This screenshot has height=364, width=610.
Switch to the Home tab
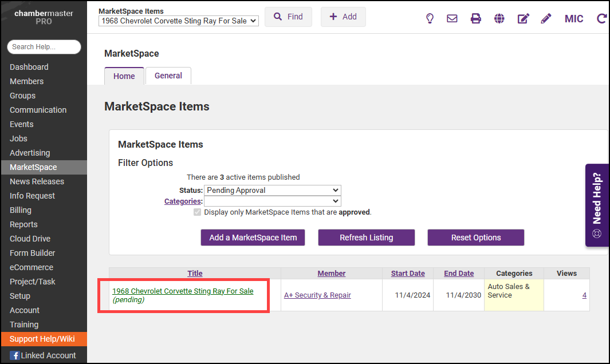124,76
